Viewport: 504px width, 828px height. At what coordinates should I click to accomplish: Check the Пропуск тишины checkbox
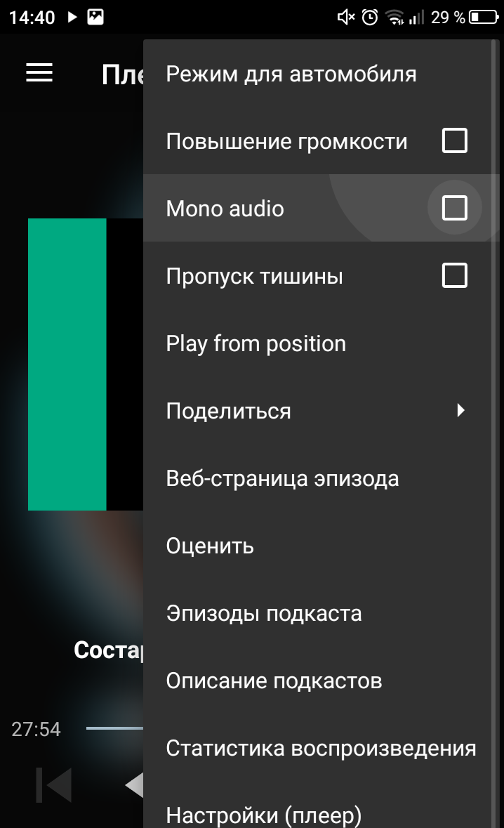point(454,275)
